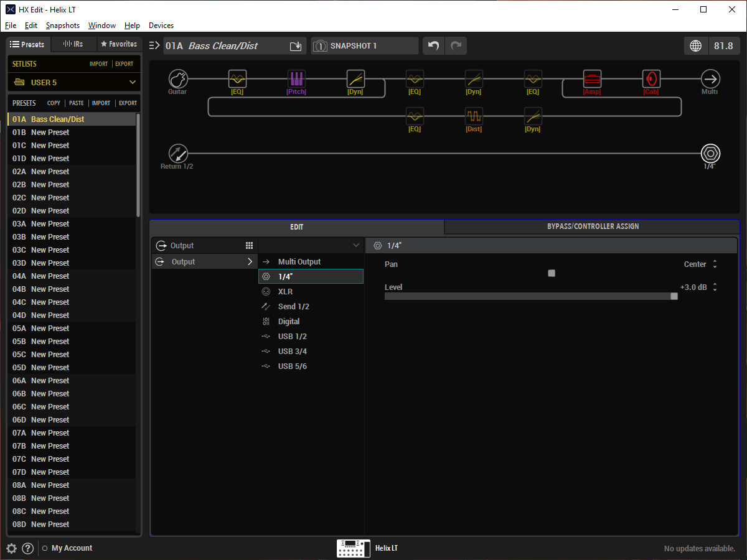The width and height of the screenshot is (747, 560).
Task: Choose Send 1/2 output option
Action: pyautogui.click(x=311, y=307)
